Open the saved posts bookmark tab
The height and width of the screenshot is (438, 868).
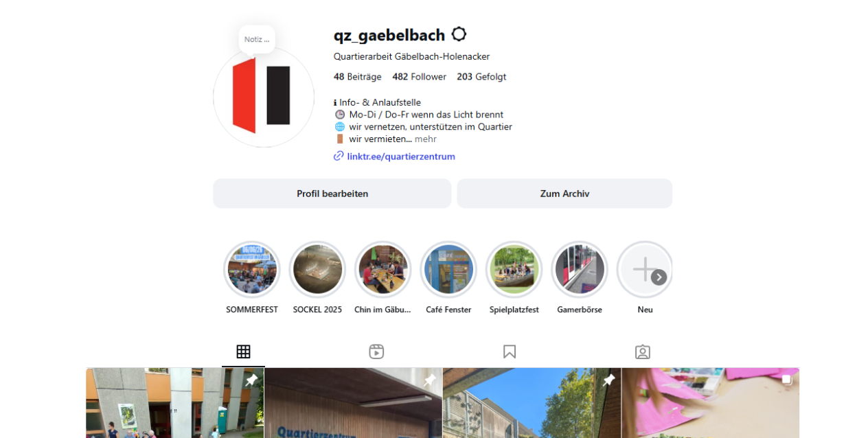tap(510, 351)
